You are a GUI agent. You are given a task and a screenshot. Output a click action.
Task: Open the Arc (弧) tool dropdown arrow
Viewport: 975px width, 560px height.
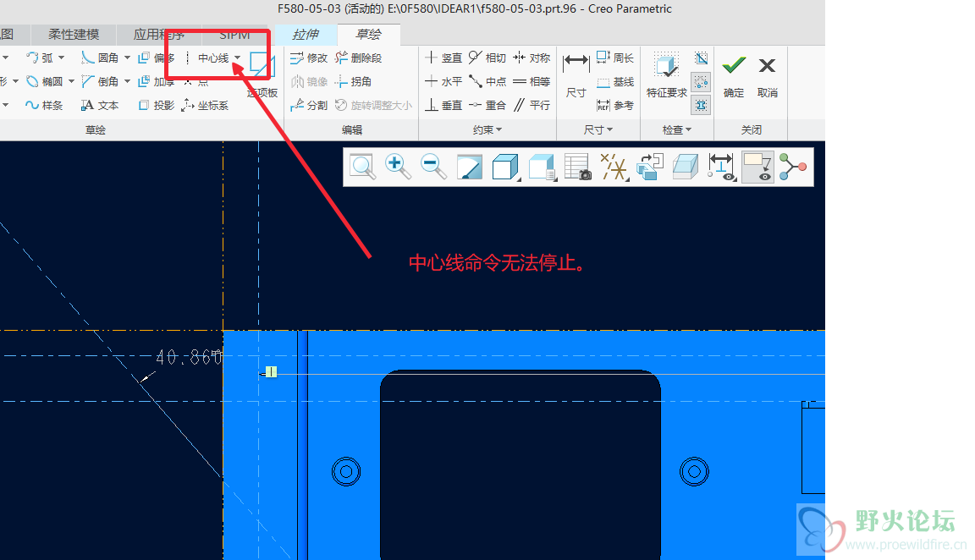coord(61,58)
